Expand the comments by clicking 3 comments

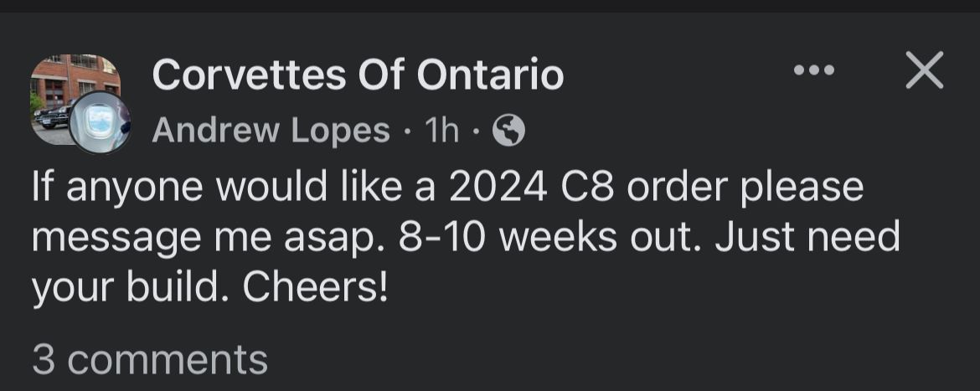(150, 358)
